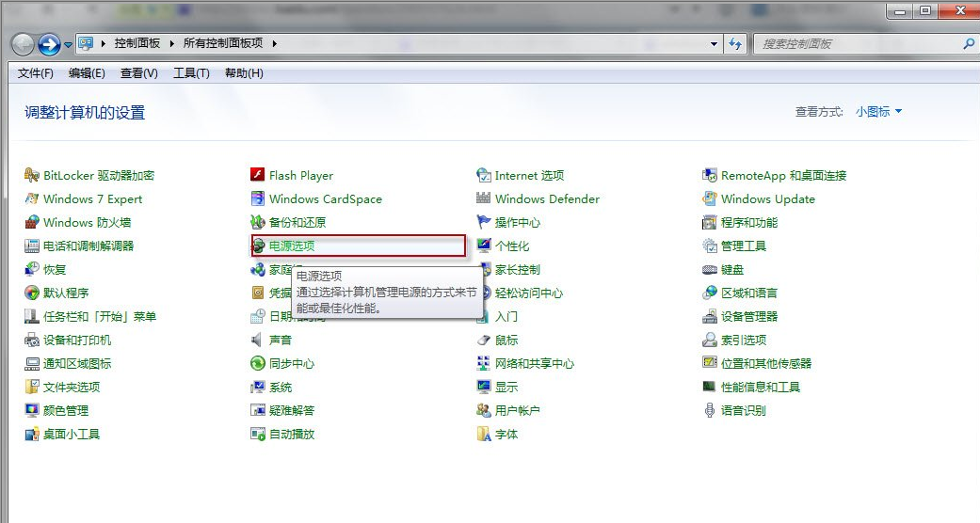Click the Windows Defender icon

pyautogui.click(x=484, y=198)
